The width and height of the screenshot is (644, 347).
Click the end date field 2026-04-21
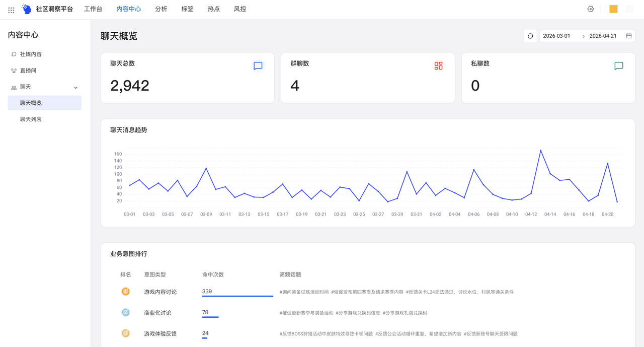tap(603, 36)
